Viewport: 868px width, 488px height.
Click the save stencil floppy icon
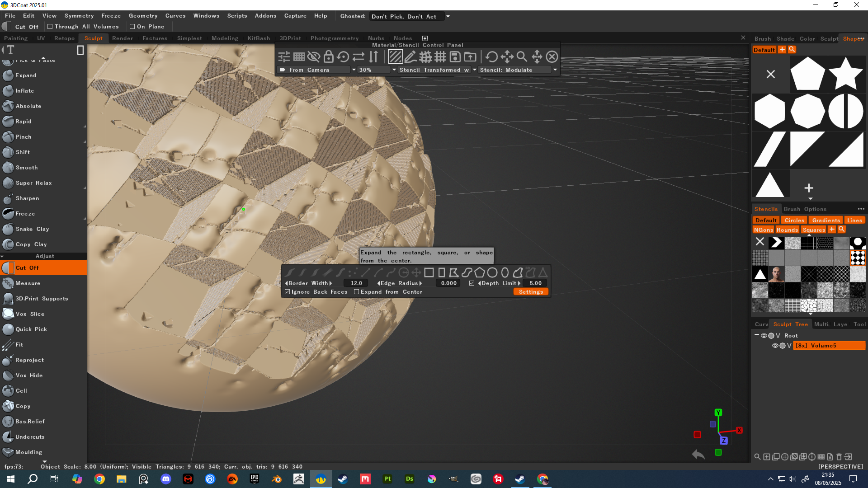(455, 57)
